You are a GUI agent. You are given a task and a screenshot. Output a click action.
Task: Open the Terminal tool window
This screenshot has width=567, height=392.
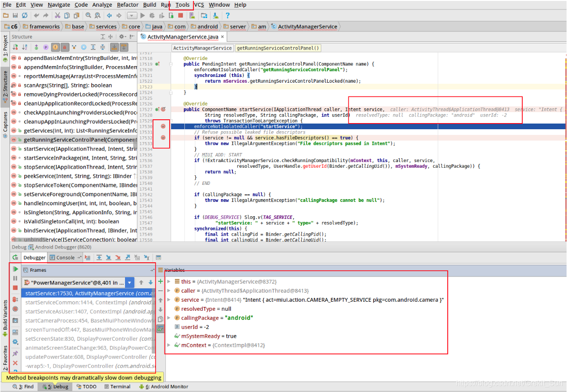tap(117, 387)
